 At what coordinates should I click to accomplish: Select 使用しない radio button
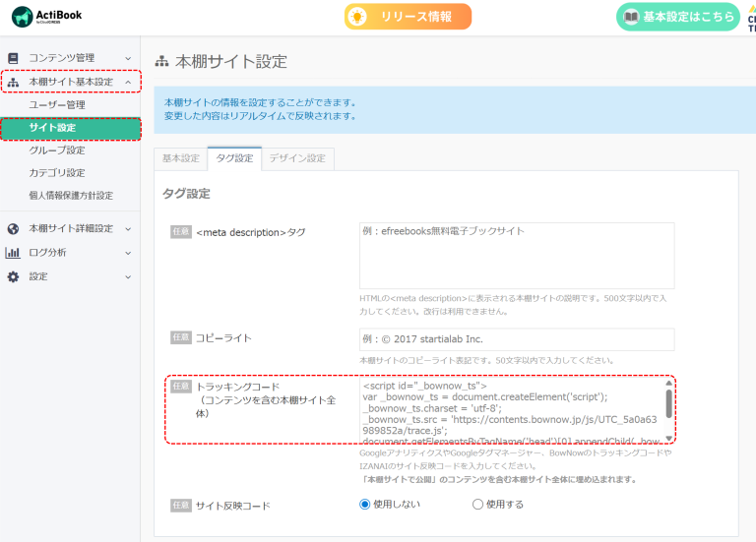click(x=364, y=505)
